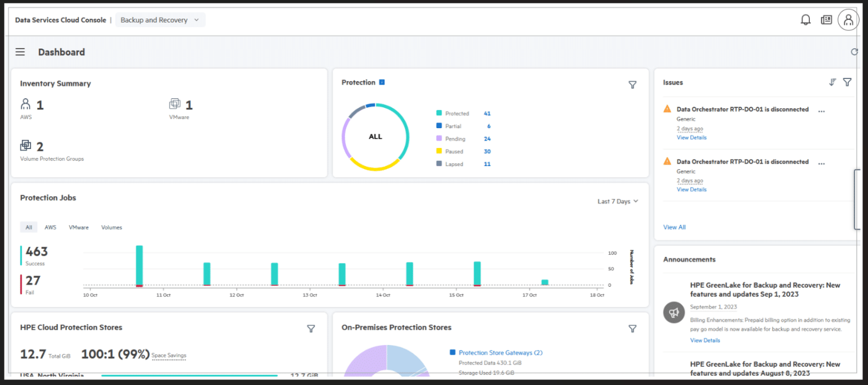The image size is (868, 385).
Task: Click the teal Protected legend swatch
Action: (x=439, y=113)
